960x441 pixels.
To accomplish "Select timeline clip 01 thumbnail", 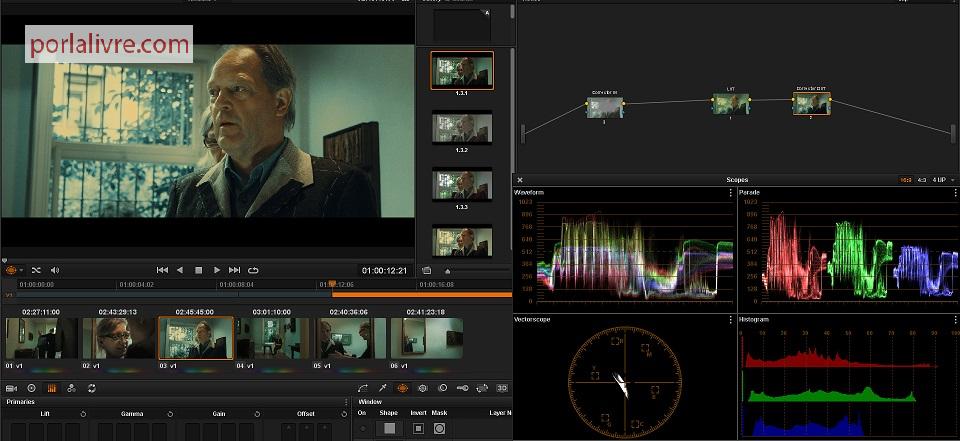I will pos(42,338).
